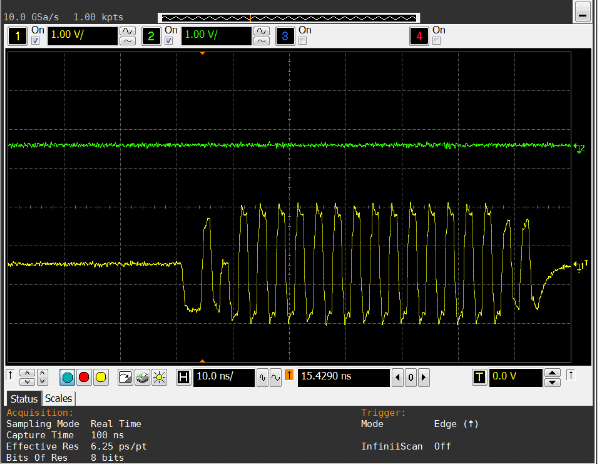Image resolution: width=598 pixels, height=464 pixels.
Task: Raise trigger level up arrow
Action: pos(552,373)
